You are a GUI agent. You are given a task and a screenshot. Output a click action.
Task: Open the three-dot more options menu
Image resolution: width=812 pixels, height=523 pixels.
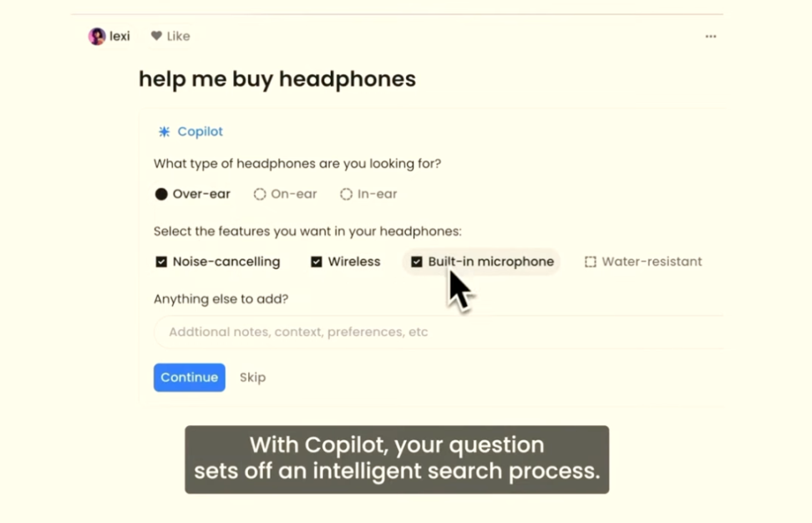coord(710,37)
